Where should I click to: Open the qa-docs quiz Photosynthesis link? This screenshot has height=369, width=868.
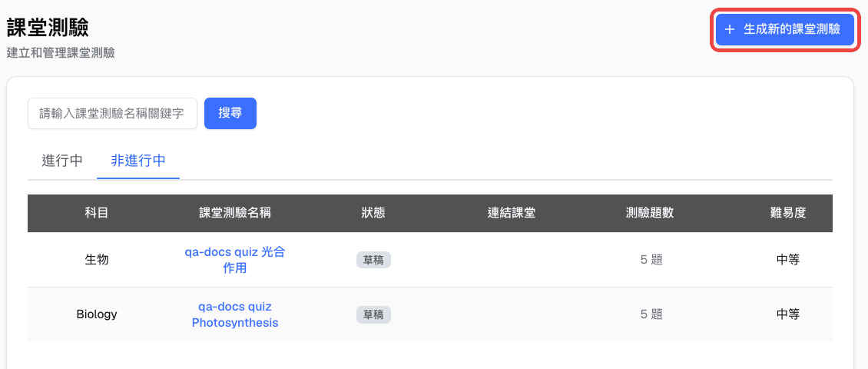click(235, 314)
